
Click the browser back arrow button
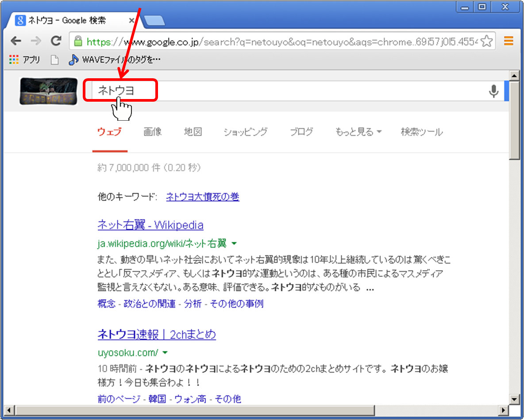[16, 41]
